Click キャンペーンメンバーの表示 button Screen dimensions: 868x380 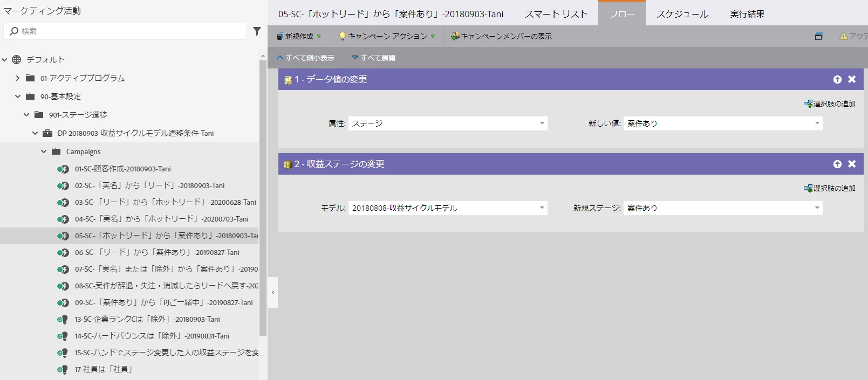[501, 36]
